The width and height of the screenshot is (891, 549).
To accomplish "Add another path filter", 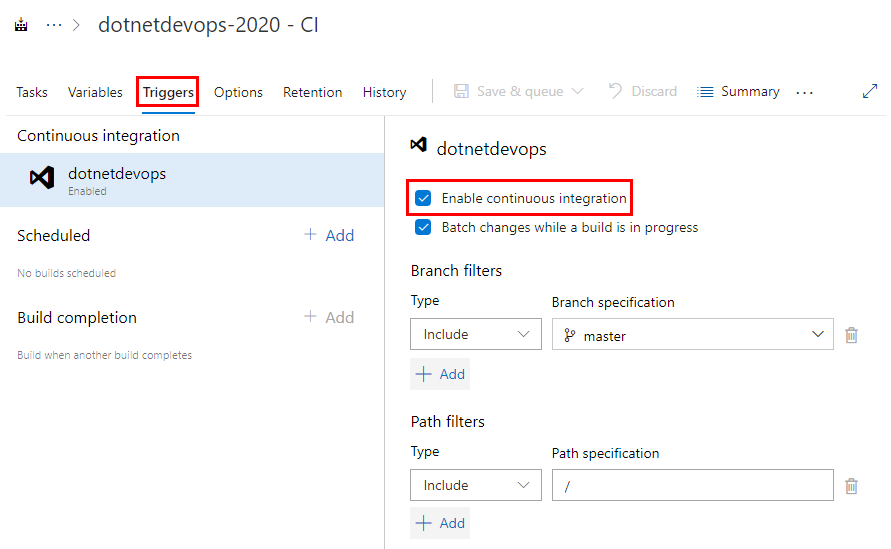I will pyautogui.click(x=440, y=523).
